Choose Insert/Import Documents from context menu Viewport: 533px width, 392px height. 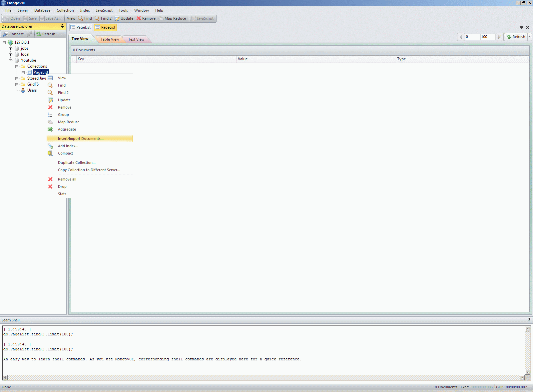[90, 139]
